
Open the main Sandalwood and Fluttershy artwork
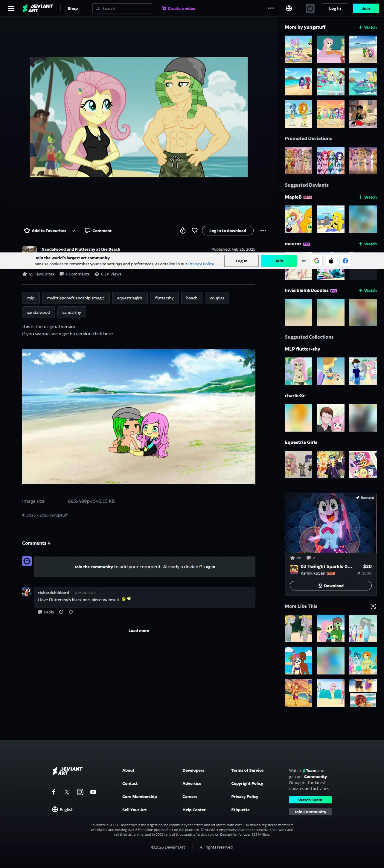(139, 117)
